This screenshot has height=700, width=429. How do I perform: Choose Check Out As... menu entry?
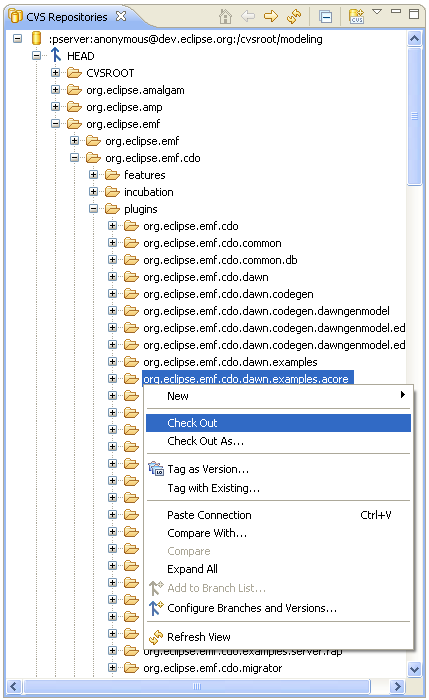(x=278, y=441)
